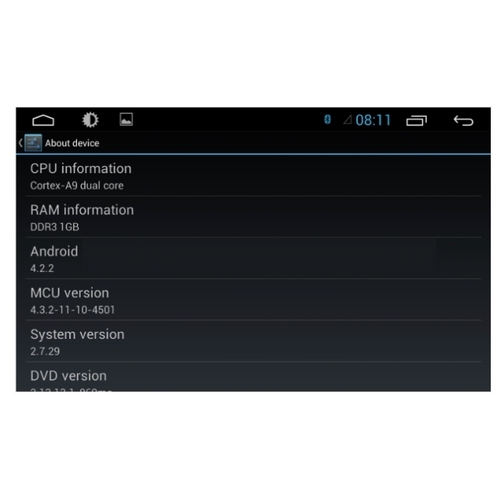Image resolution: width=500 pixels, height=500 pixels.
Task: Open the CPU information entry
Action: (x=253, y=176)
